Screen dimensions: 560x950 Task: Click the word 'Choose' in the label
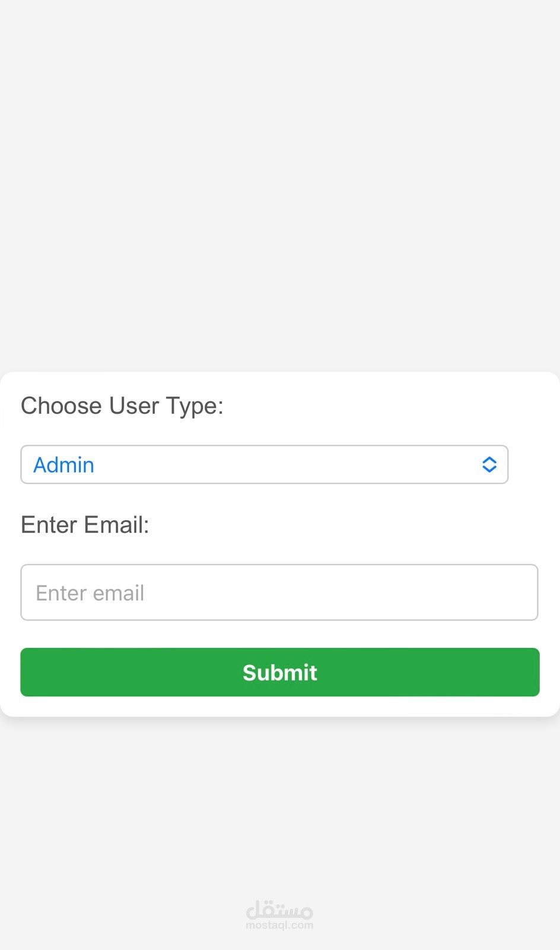(x=61, y=406)
